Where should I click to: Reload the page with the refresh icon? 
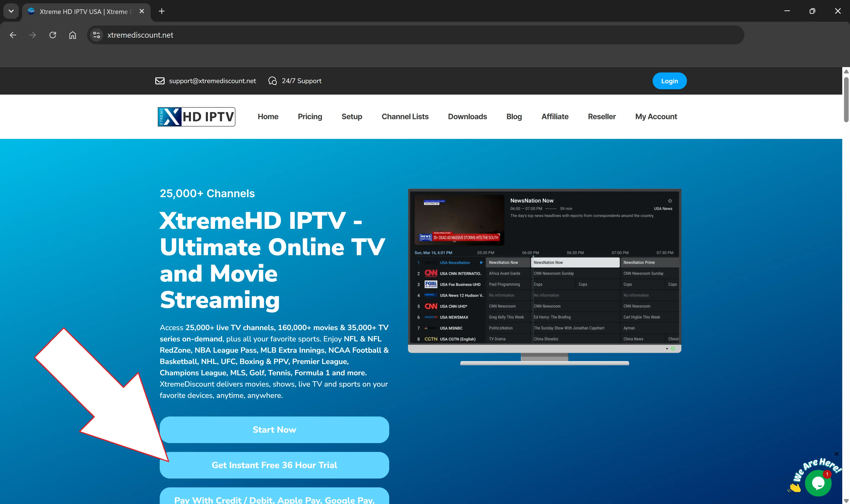(x=53, y=35)
